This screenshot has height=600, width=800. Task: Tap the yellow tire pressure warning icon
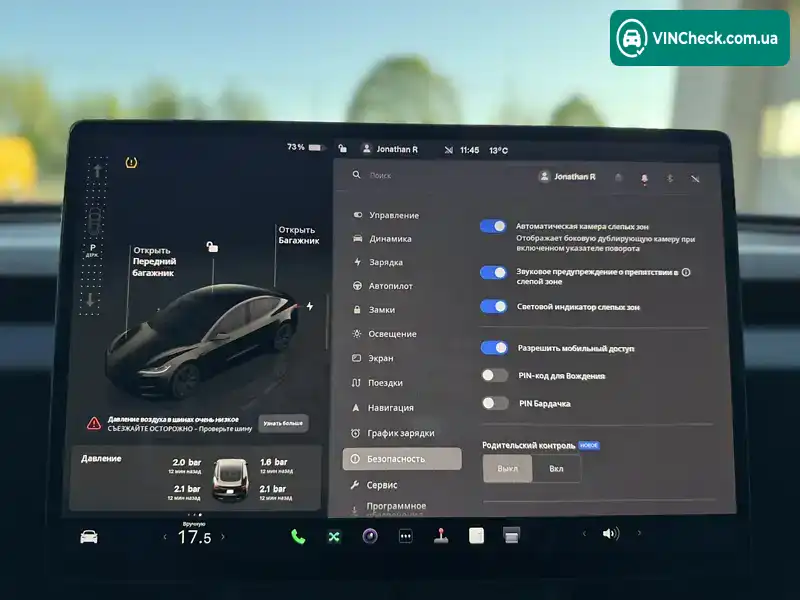[x=131, y=163]
